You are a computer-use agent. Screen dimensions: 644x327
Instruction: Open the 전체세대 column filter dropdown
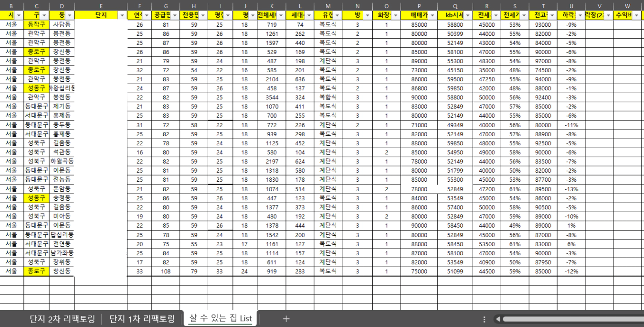pyautogui.click(x=282, y=15)
